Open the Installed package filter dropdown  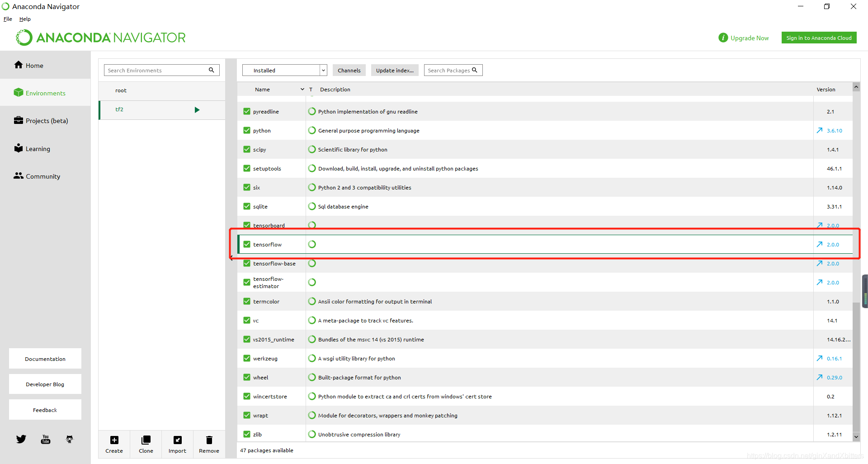[x=285, y=70]
